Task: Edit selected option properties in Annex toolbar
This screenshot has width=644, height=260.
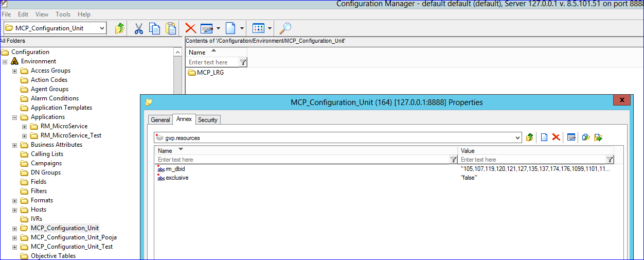Action: (x=571, y=137)
